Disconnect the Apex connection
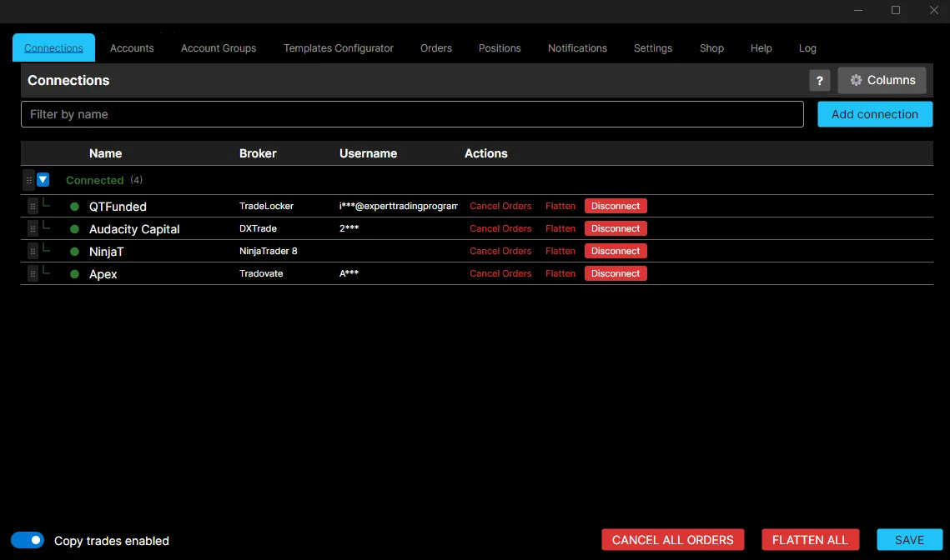Viewport: 950px width, 560px height. (x=615, y=273)
